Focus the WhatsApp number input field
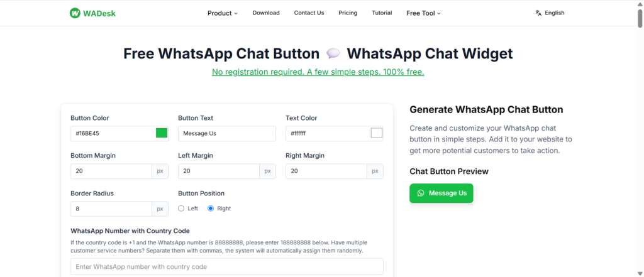Image resolution: width=644 pixels, height=277 pixels. (226, 267)
